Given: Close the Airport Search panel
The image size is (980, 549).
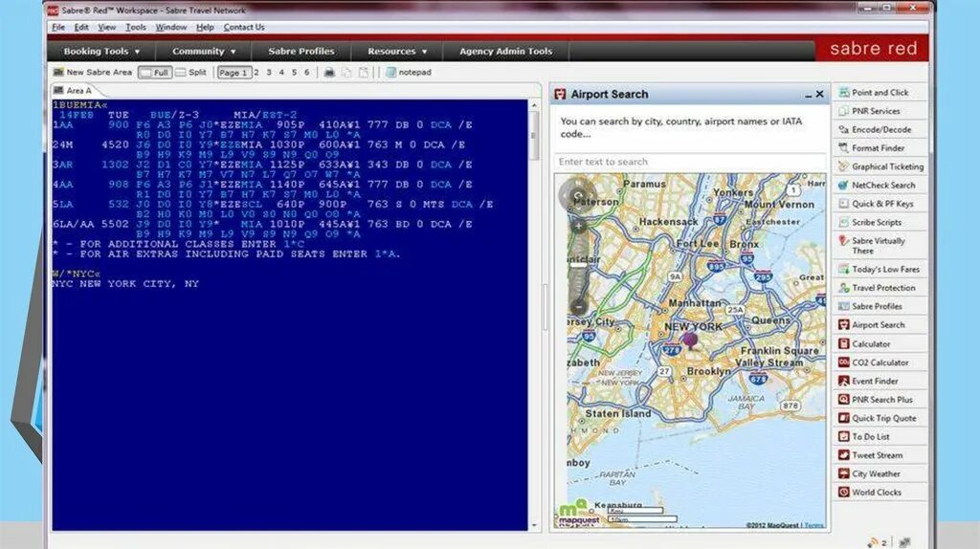Looking at the screenshot, I should (820, 95).
